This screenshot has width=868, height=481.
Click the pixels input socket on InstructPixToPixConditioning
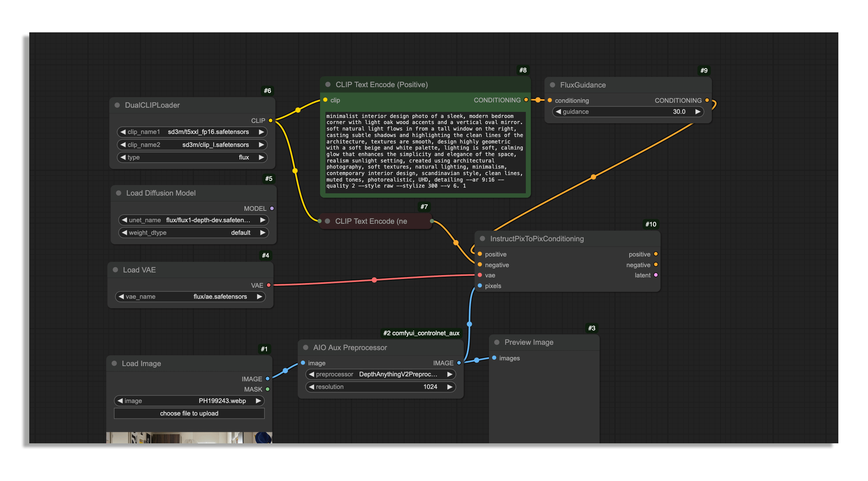(480, 286)
